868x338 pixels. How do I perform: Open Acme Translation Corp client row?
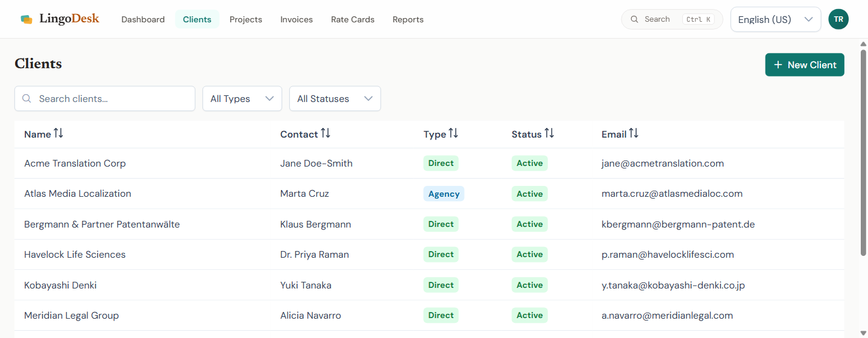(x=429, y=163)
